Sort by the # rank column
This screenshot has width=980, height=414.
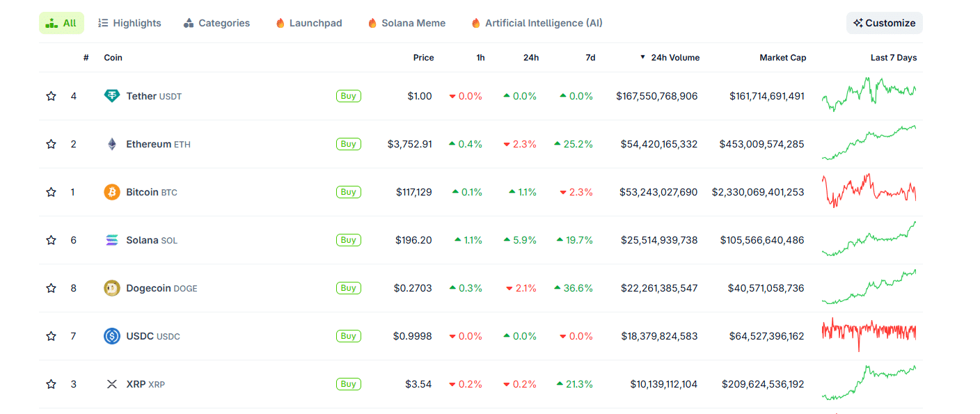click(86, 58)
